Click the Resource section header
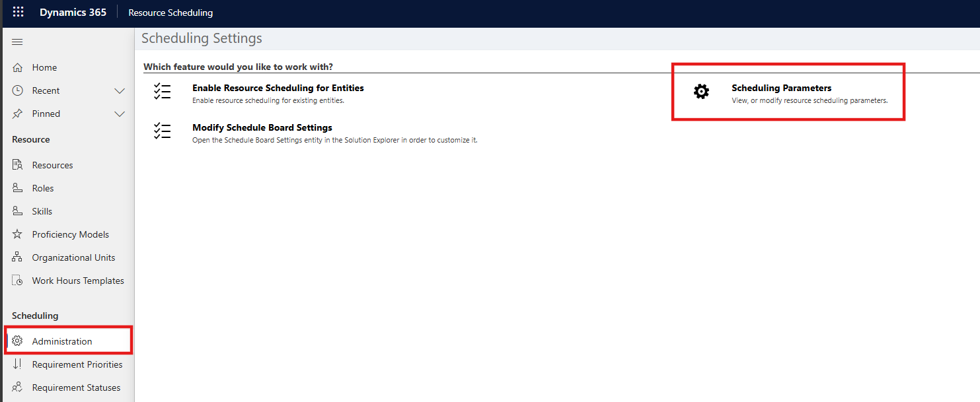The width and height of the screenshot is (980, 402). [x=31, y=139]
